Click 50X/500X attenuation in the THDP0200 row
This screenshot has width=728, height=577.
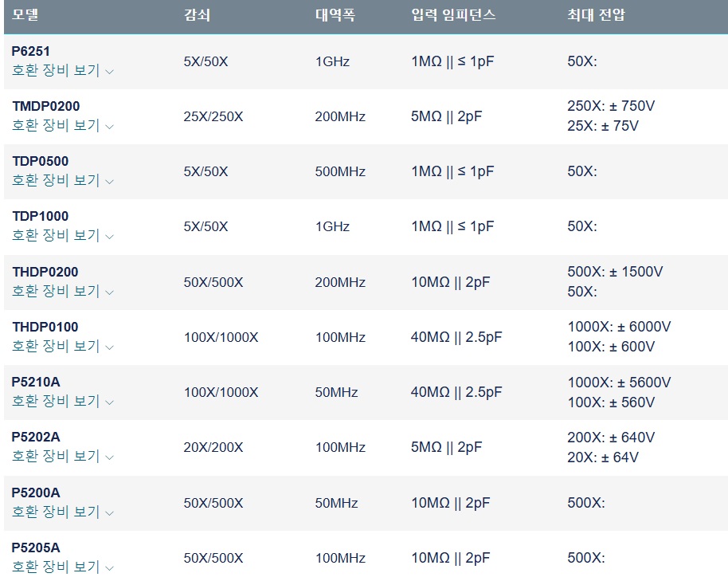213,282
